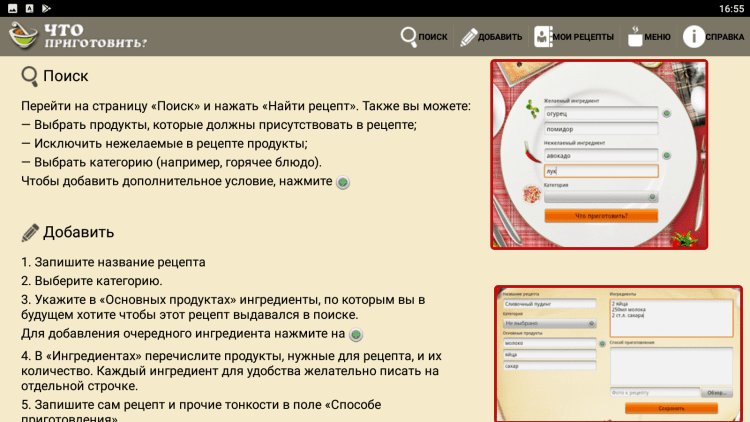Click the magnifier icon next to Поиск
Viewport: 750px width, 422px height.
point(408,37)
